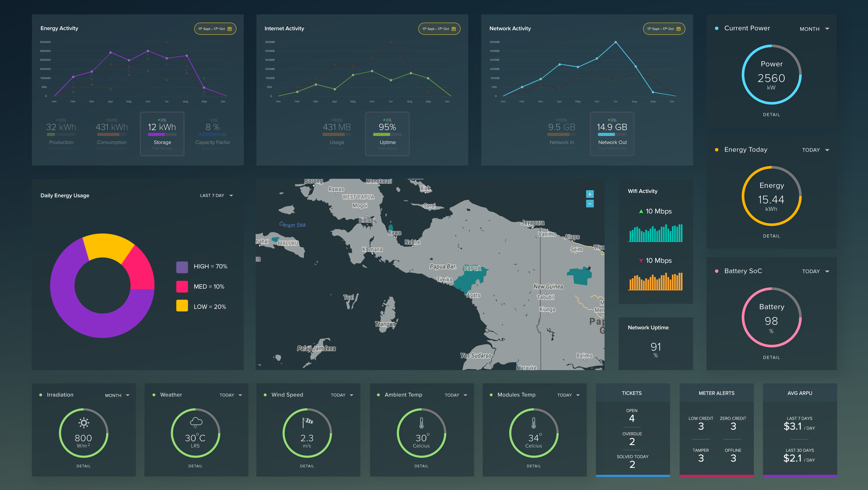
Task: Click the rain cloud icon in Weather gauge
Action: point(196,422)
